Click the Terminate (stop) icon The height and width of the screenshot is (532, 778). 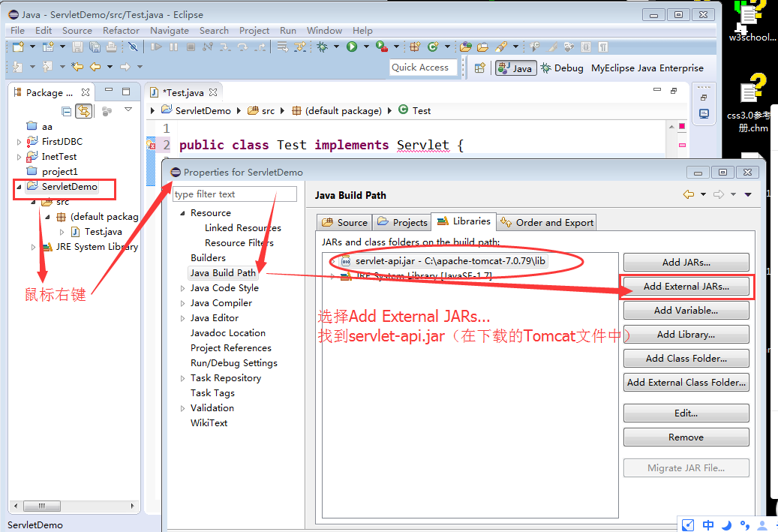[x=191, y=47]
